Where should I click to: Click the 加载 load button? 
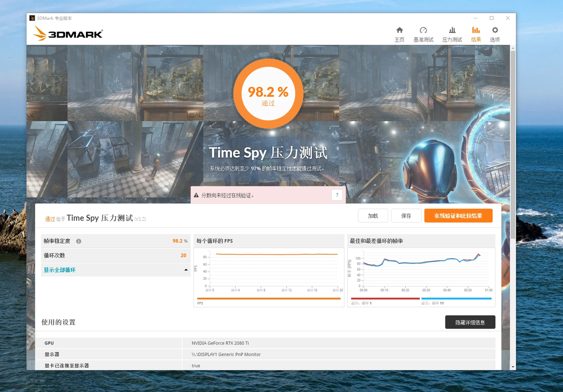point(373,216)
